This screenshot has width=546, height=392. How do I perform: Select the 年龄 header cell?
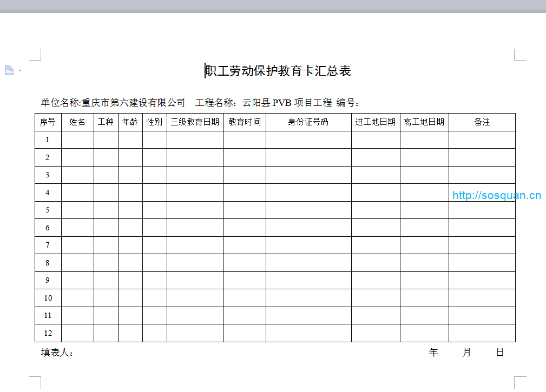tap(130, 122)
